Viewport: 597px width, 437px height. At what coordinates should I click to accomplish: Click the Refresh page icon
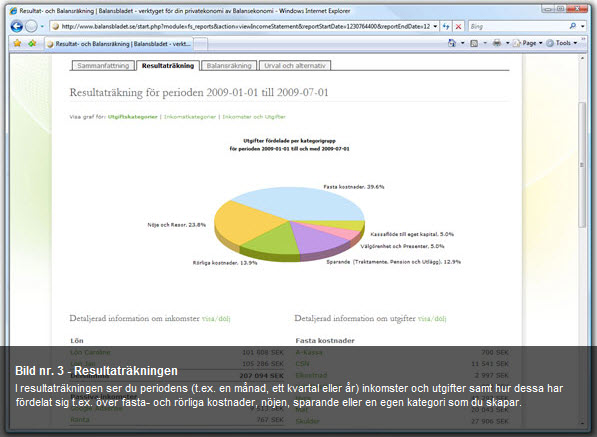(x=446, y=26)
